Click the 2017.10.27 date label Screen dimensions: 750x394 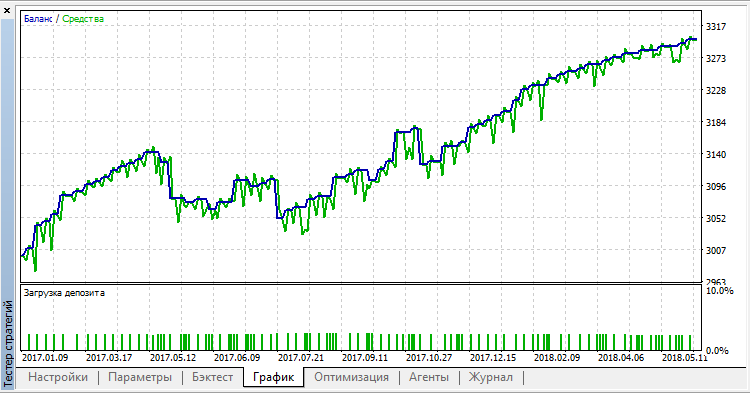pos(429,358)
